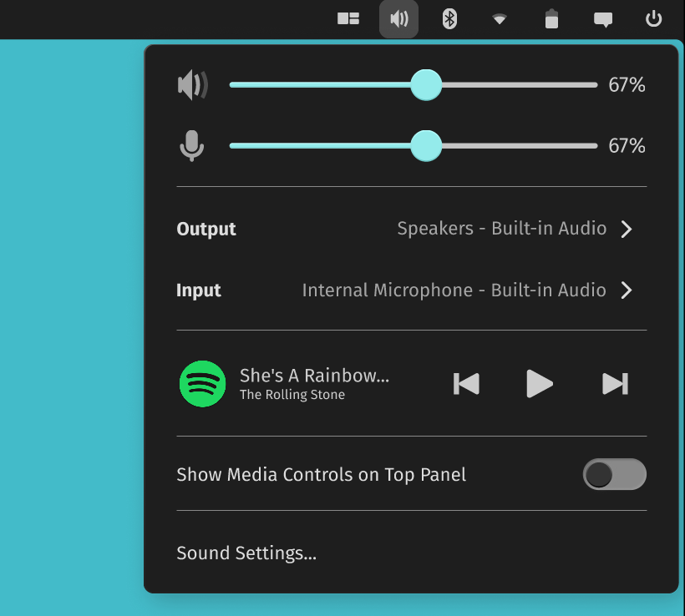The width and height of the screenshot is (685, 616).
Task: Open the notifications speech bubble icon
Action: [602, 19]
